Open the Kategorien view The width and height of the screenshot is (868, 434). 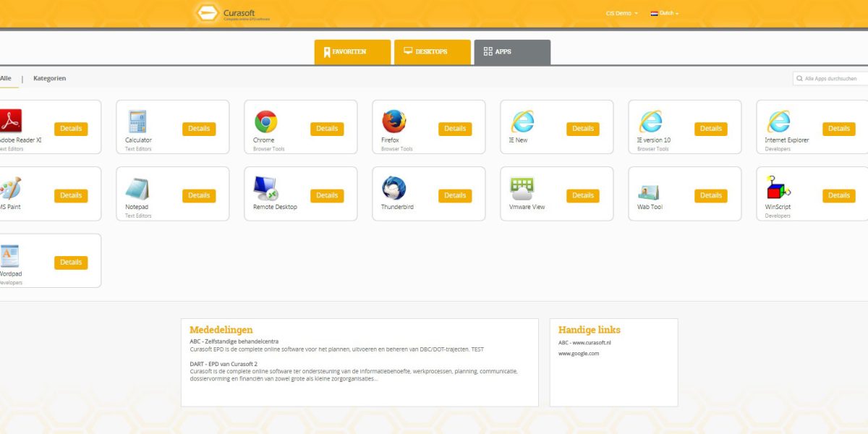pyautogui.click(x=49, y=78)
